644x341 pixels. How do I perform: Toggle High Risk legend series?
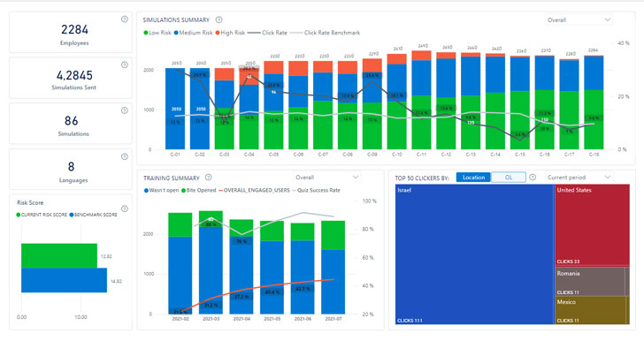[230, 33]
